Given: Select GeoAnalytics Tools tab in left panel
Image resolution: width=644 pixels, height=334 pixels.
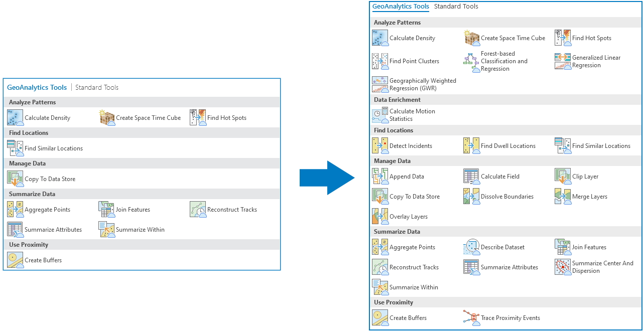Looking at the screenshot, I should (37, 87).
